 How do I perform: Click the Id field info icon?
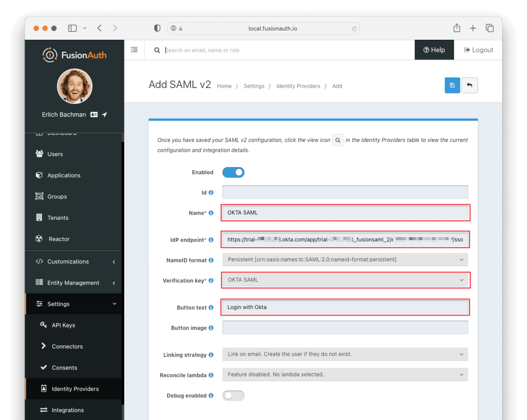[x=211, y=192]
